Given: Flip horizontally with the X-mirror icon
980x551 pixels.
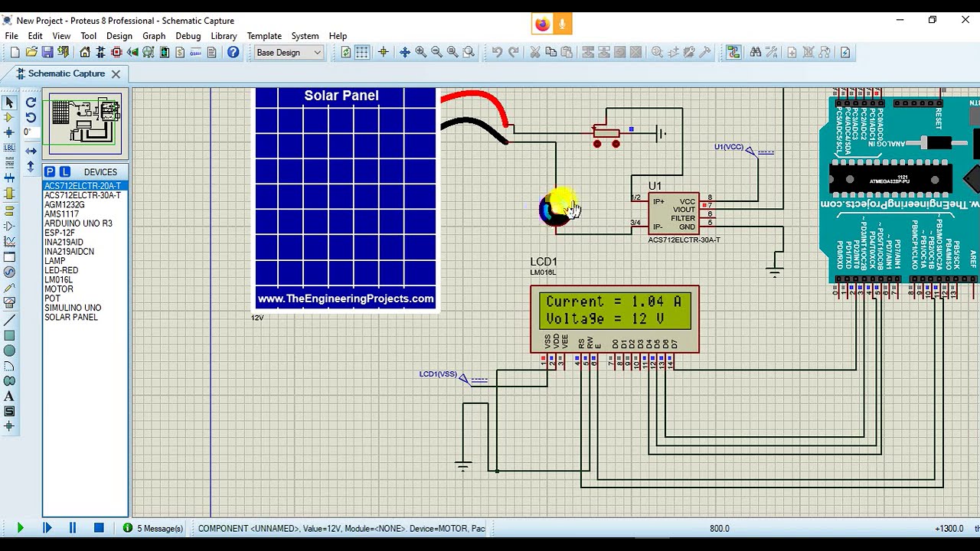Looking at the screenshot, I should coord(31,151).
